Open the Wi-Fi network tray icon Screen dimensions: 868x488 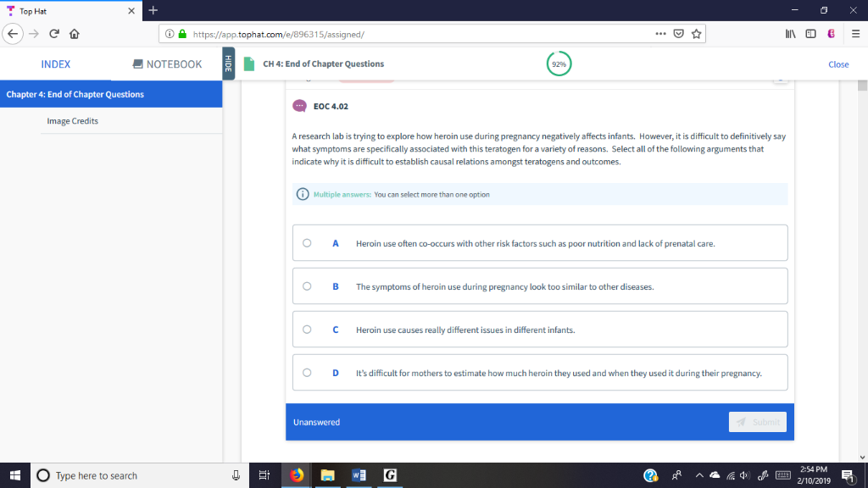[x=731, y=475]
